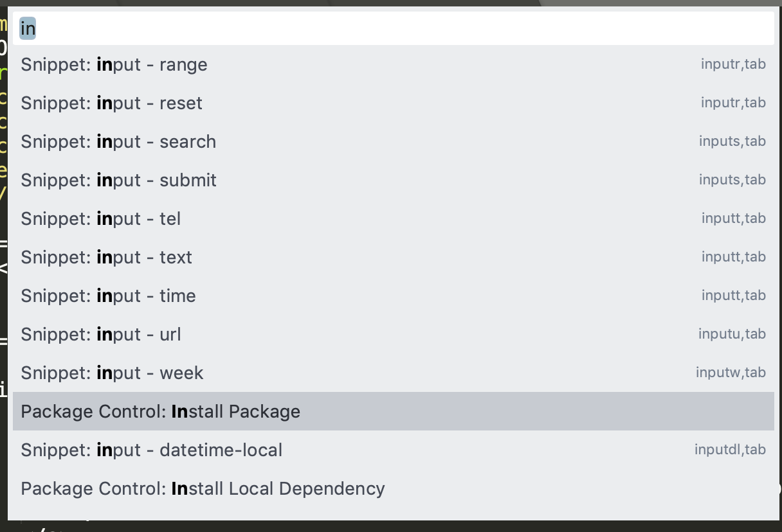Select "Snippet: input - datetime-local" from the list
Screen dimensions: 782x532
151,450
